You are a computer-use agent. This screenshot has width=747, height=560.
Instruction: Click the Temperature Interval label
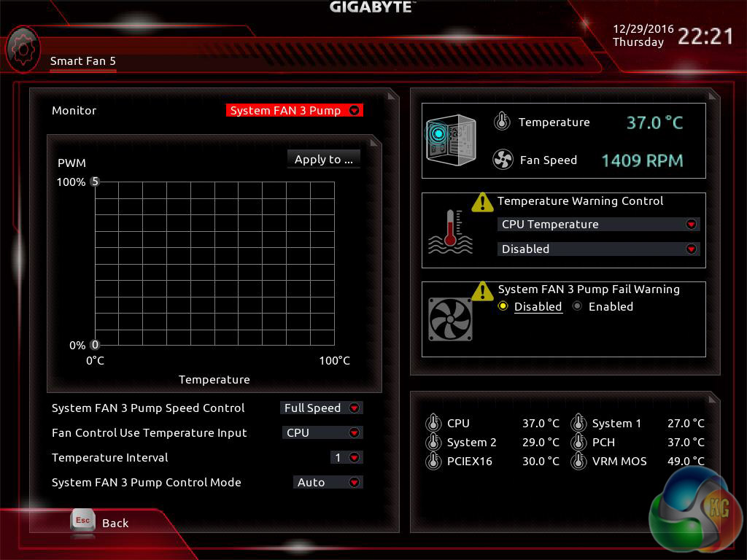(x=110, y=458)
